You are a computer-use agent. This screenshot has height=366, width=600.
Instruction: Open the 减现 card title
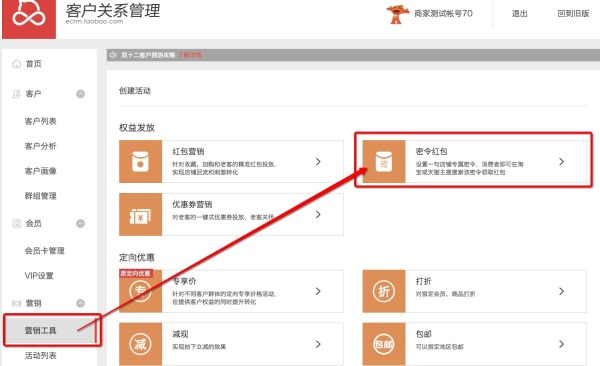(180, 334)
